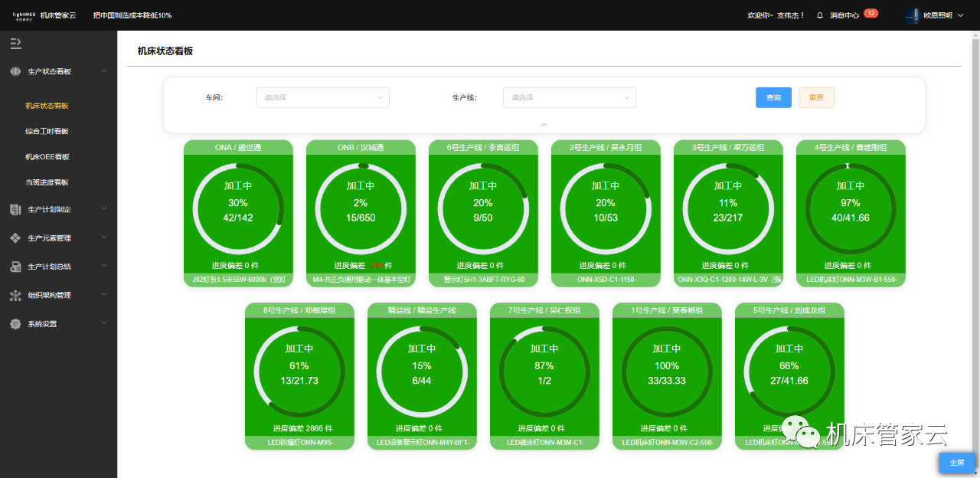The image size is (980, 478).
Task: Click the blue 查询 button
Action: click(x=773, y=97)
